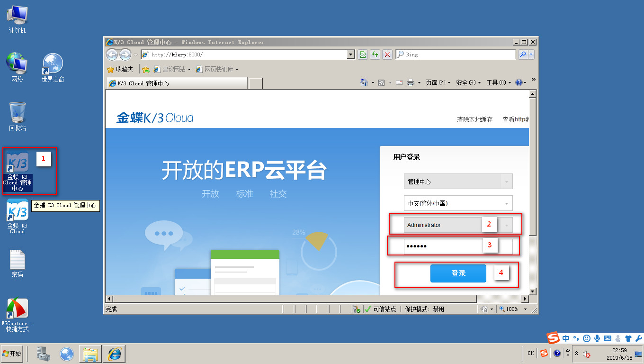Open a new tab with the blank tab button
This screenshot has height=364, width=644.
point(256,83)
